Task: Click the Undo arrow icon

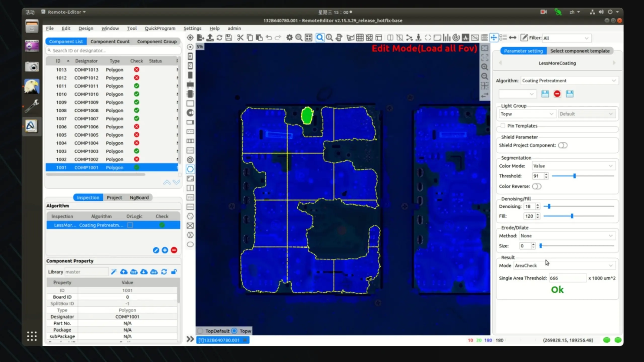Action: click(269, 38)
